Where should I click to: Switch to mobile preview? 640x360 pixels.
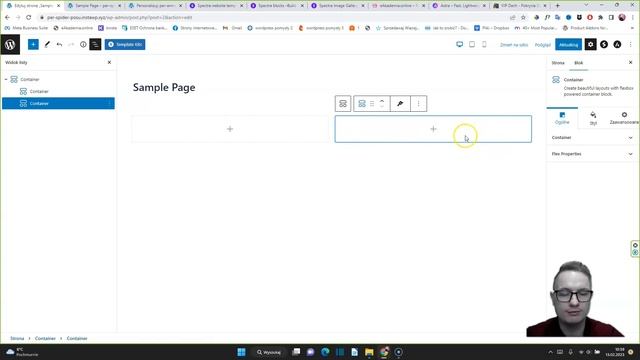484,44
